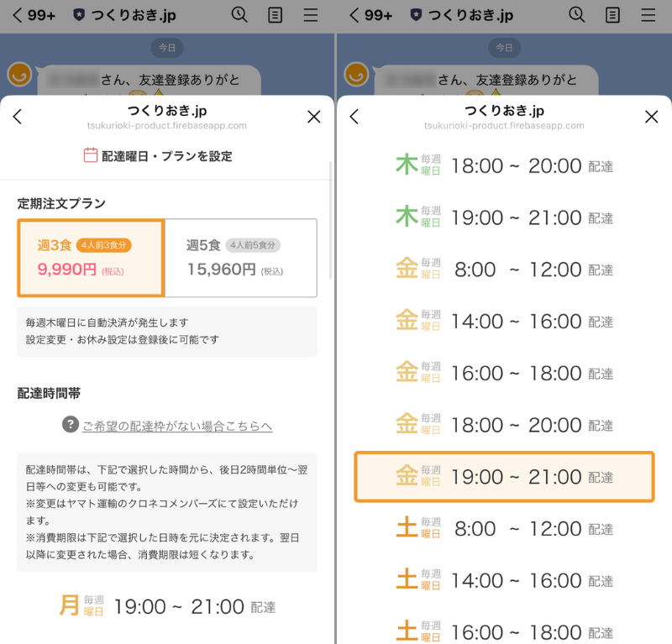Choose Thursday 19:00～21:00 delivery slot
The image size is (672, 644).
point(504,217)
